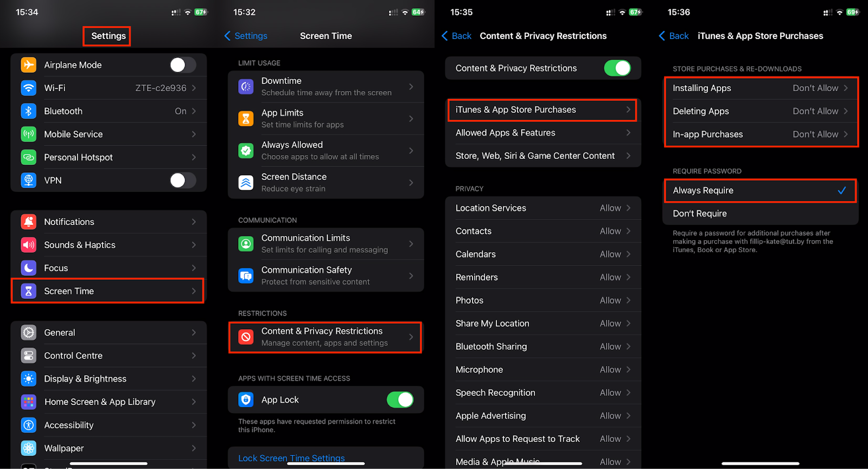Screen dimensions: 868x469
Task: Tap Back on iTunes & App Store Purchases screen
Action: pos(674,36)
